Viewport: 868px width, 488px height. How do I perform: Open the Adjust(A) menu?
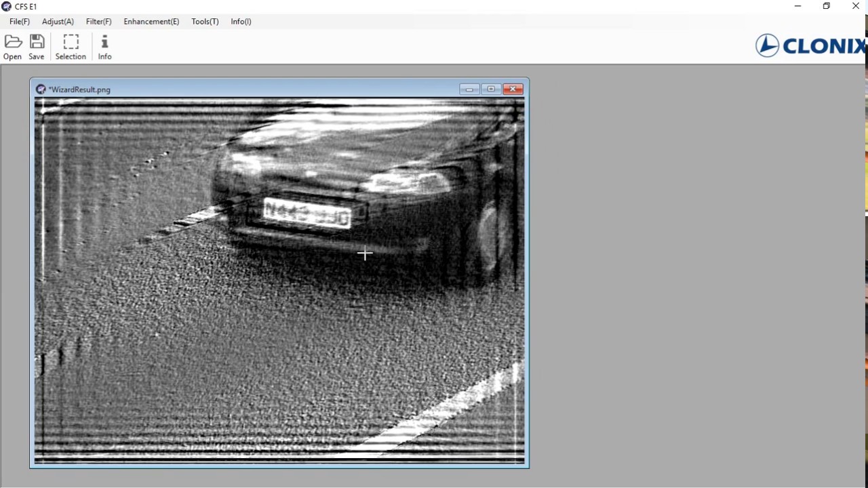(x=58, y=22)
